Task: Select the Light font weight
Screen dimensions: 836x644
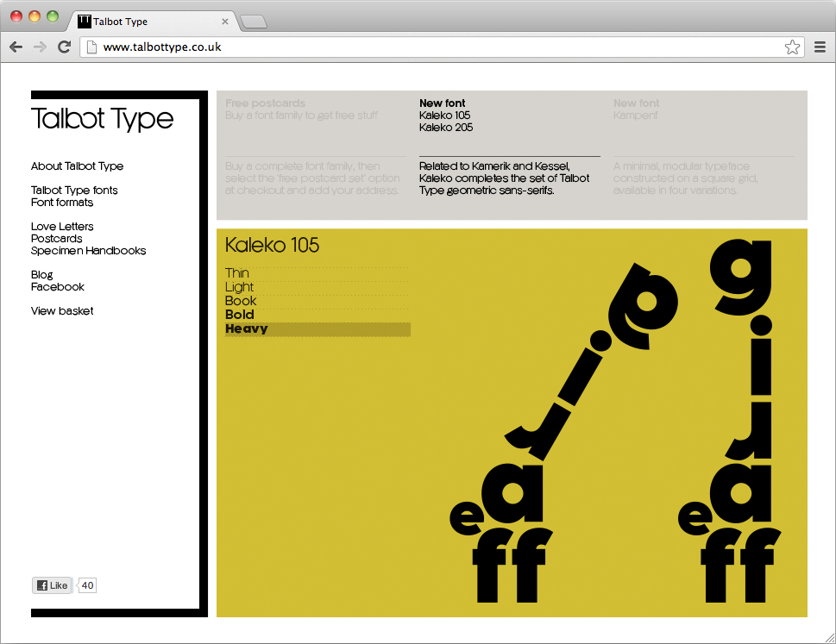Action: tap(317, 287)
